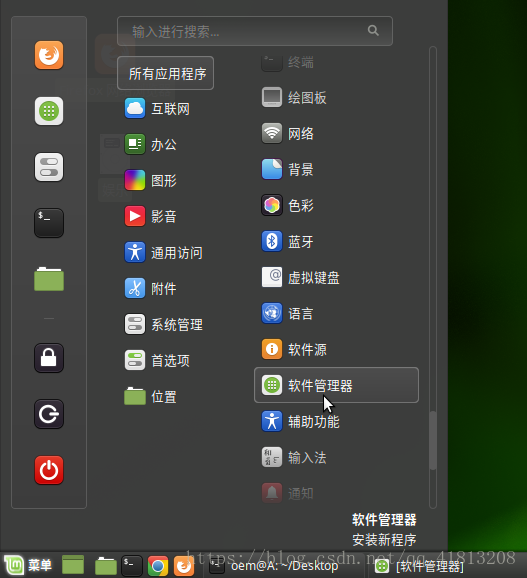Switch to [软件管理器] taskbar window

pyautogui.click(x=419, y=566)
